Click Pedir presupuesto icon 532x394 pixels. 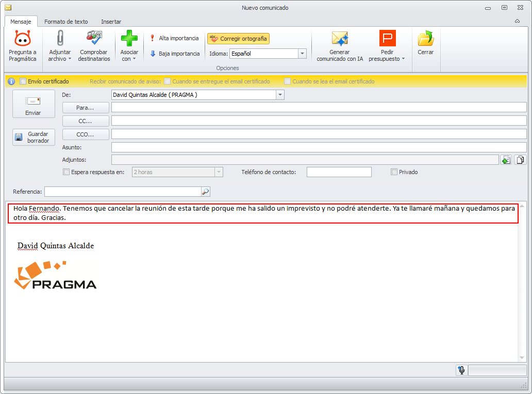coord(388,38)
